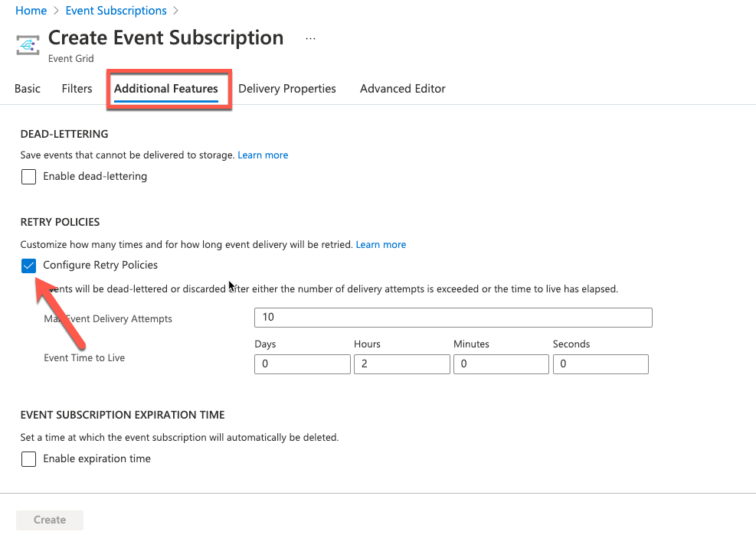This screenshot has width=756, height=538.
Task: Click the Create button
Action: pyautogui.click(x=50, y=520)
